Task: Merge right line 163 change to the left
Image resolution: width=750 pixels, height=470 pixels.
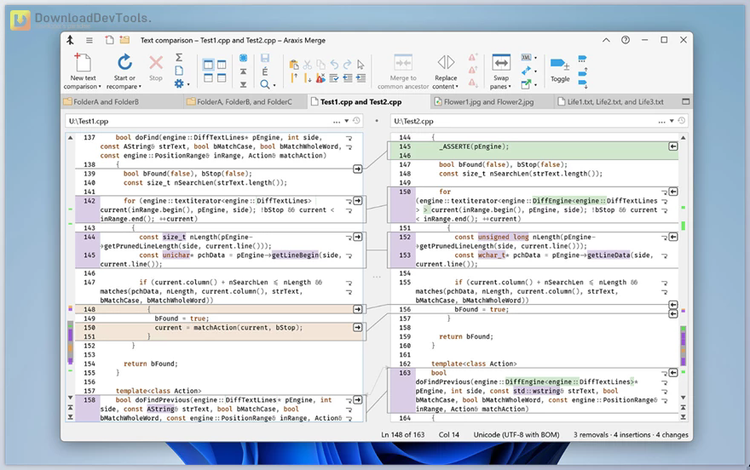Action: pyautogui.click(x=673, y=372)
